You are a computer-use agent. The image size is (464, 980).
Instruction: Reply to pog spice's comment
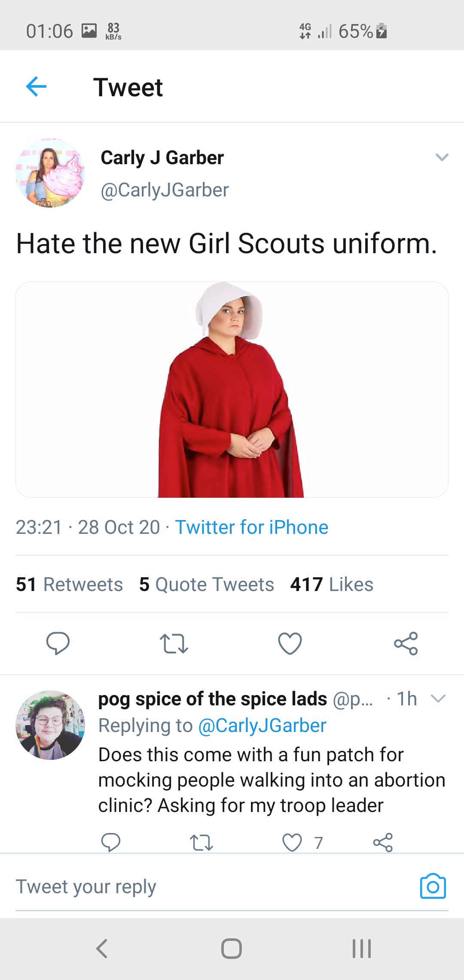111,842
